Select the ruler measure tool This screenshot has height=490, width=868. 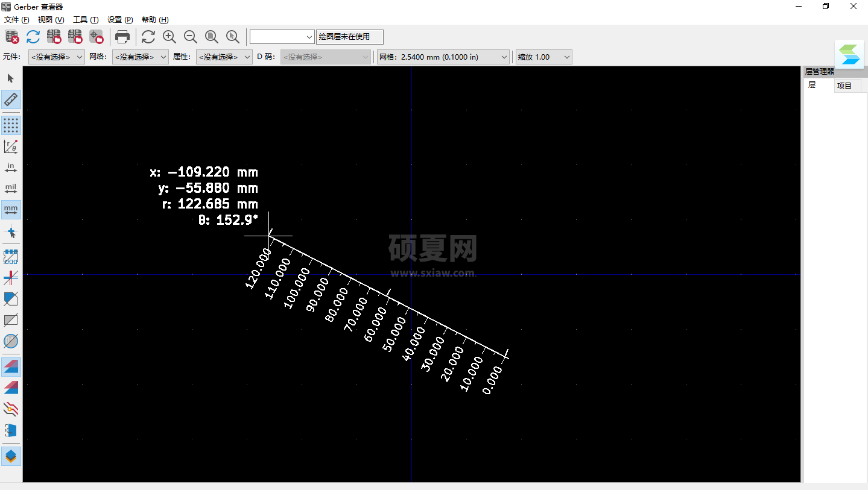pyautogui.click(x=11, y=99)
